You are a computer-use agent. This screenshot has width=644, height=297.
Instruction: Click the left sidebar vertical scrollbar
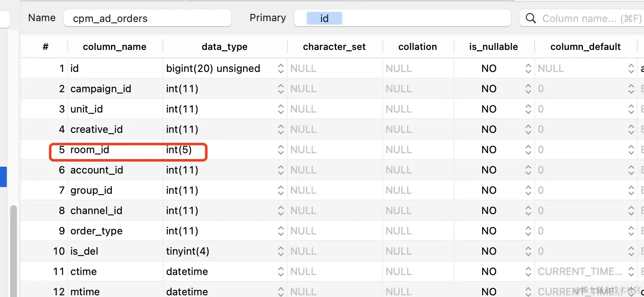click(14, 250)
